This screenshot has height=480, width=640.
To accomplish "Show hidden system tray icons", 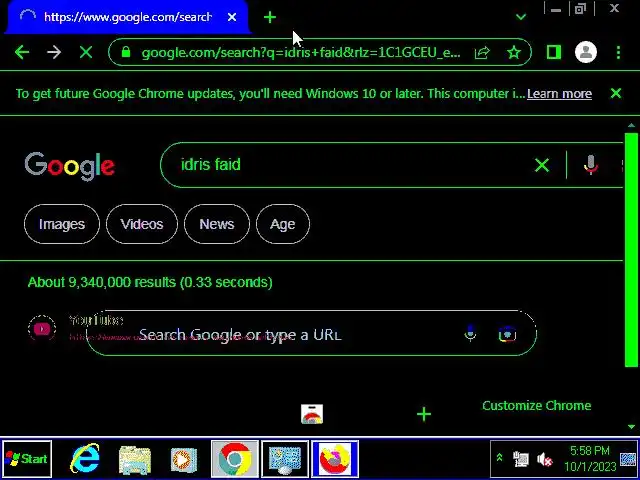I will (499, 458).
